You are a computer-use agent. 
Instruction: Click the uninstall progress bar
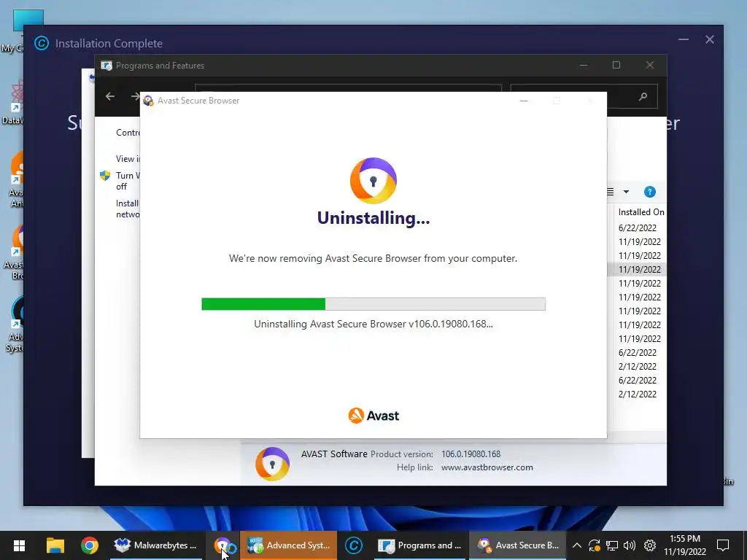coord(373,304)
